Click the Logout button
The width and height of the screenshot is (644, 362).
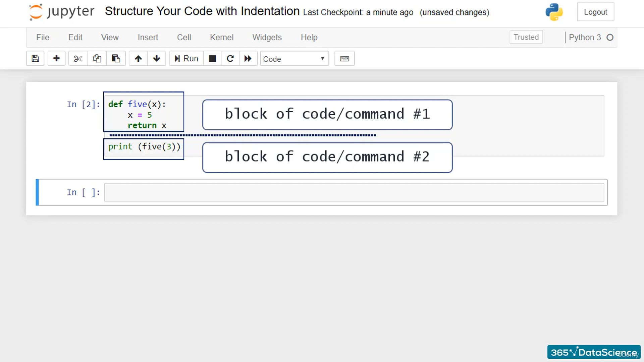click(595, 12)
